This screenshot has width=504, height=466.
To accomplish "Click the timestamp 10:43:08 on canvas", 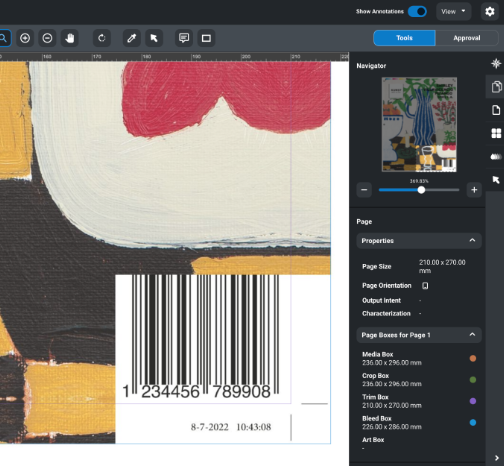I will (254, 427).
